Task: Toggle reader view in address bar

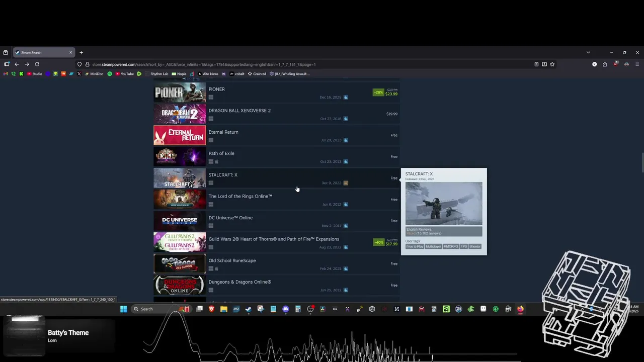Action: tap(536, 64)
